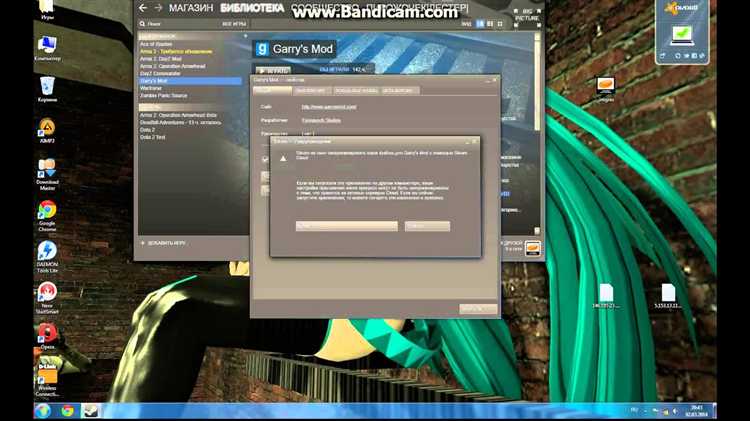Open the garrysmod.com website link
Viewport: 750px width, 421px height.
(329, 105)
